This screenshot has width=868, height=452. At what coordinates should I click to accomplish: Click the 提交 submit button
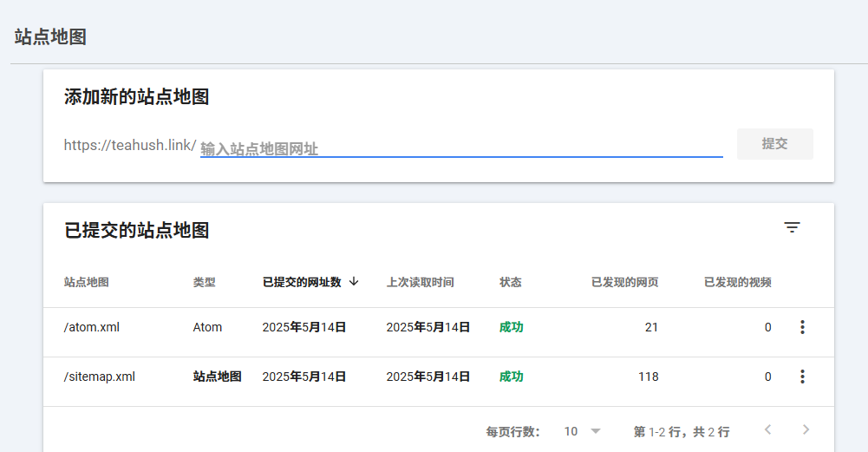[775, 144]
